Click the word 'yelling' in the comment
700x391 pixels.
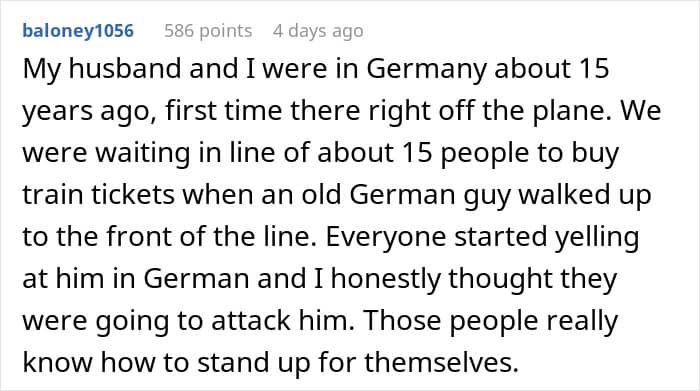pyautogui.click(x=597, y=238)
